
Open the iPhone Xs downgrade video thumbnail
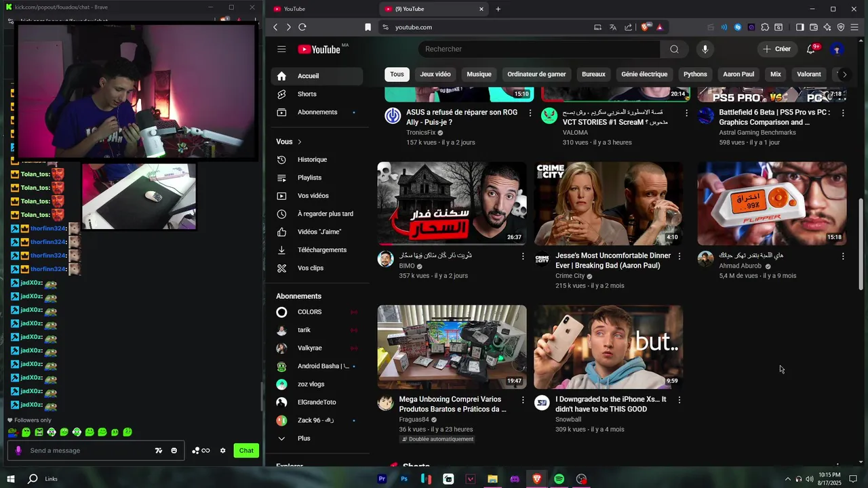tap(608, 346)
